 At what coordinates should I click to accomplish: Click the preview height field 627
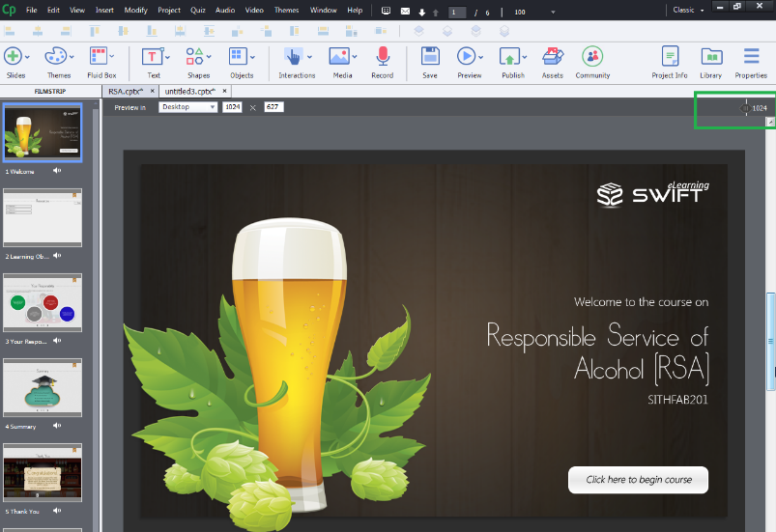pos(273,107)
